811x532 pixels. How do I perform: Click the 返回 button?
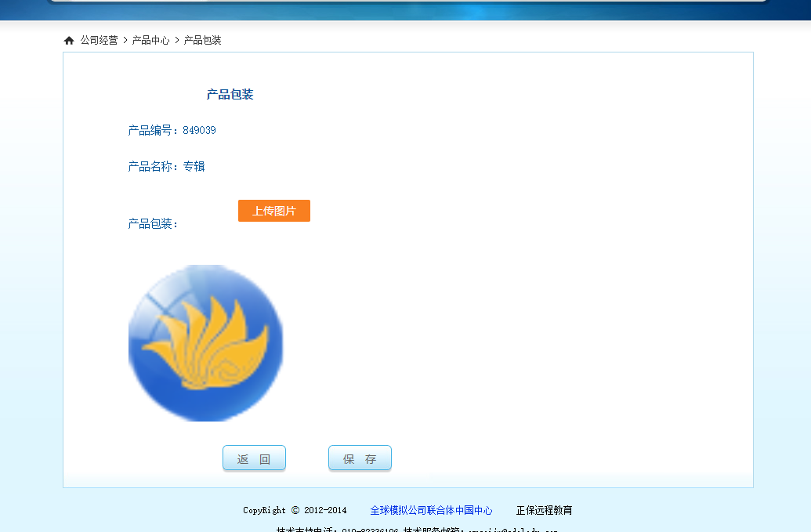click(x=254, y=458)
